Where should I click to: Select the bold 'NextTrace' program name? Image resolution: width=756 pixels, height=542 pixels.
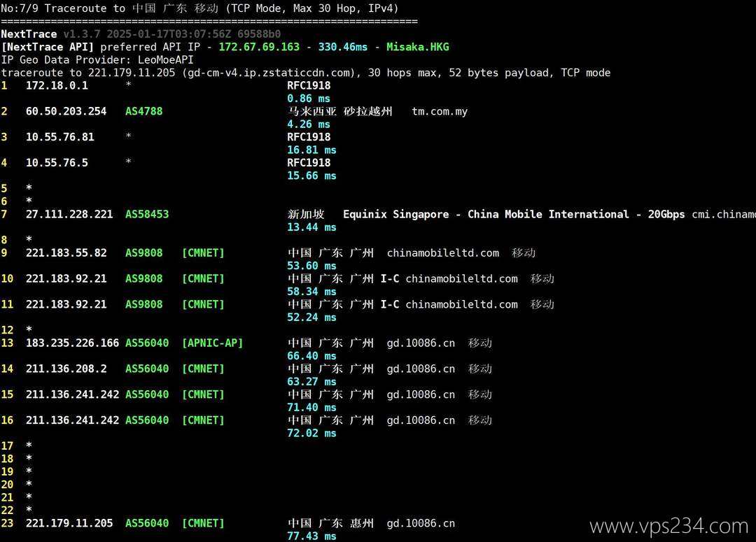coord(29,34)
